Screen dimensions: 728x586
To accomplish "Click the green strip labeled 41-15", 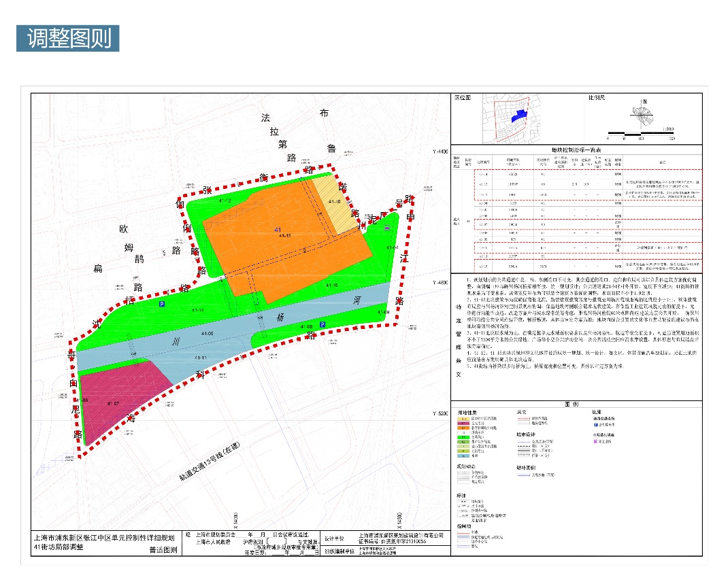I will [331, 285].
